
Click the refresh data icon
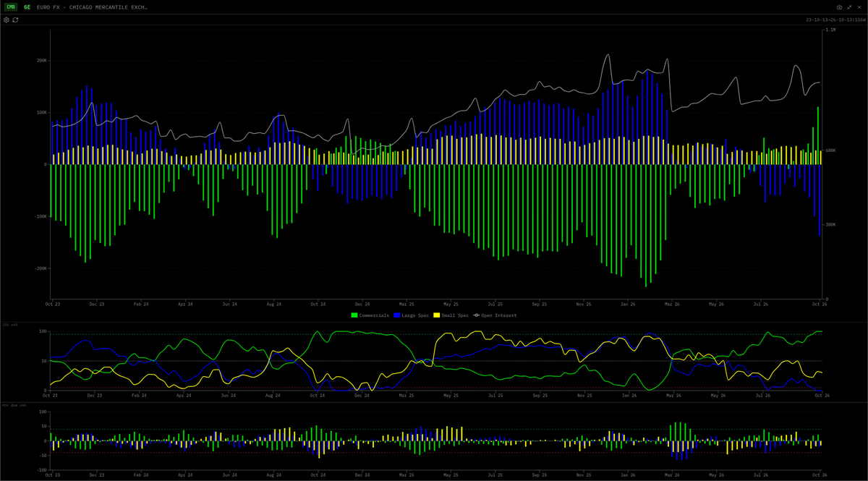(15, 20)
